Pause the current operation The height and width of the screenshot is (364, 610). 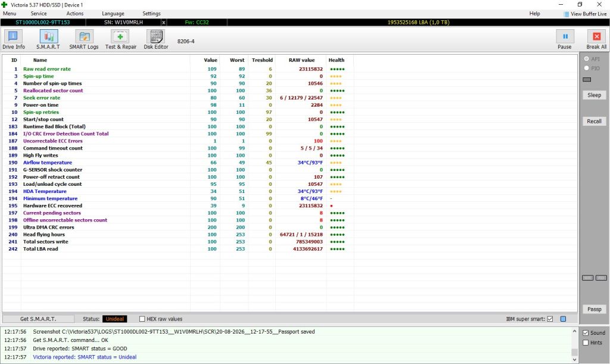click(x=565, y=40)
